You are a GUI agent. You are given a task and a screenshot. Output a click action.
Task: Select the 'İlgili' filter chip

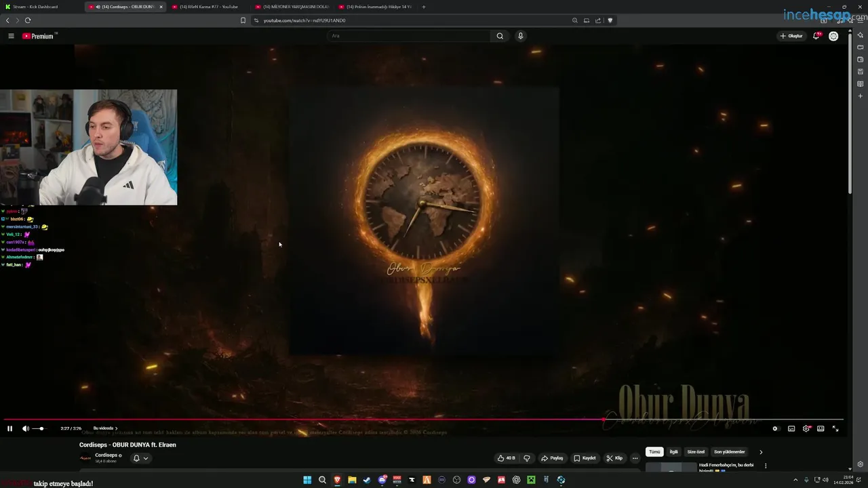point(673,452)
